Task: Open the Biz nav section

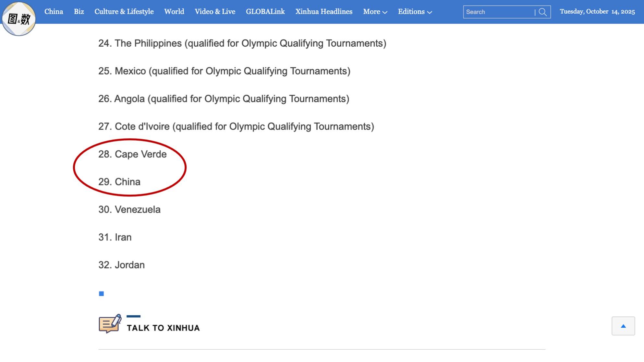Action: click(79, 12)
